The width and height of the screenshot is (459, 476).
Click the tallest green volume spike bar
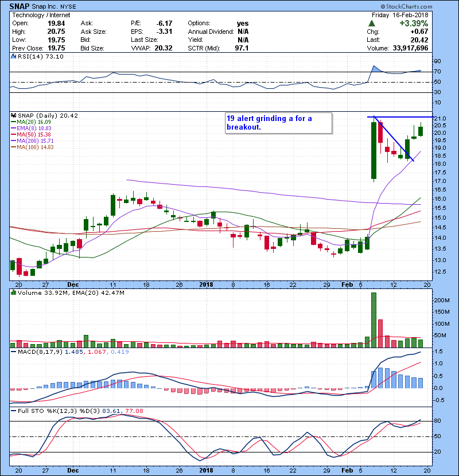click(374, 320)
